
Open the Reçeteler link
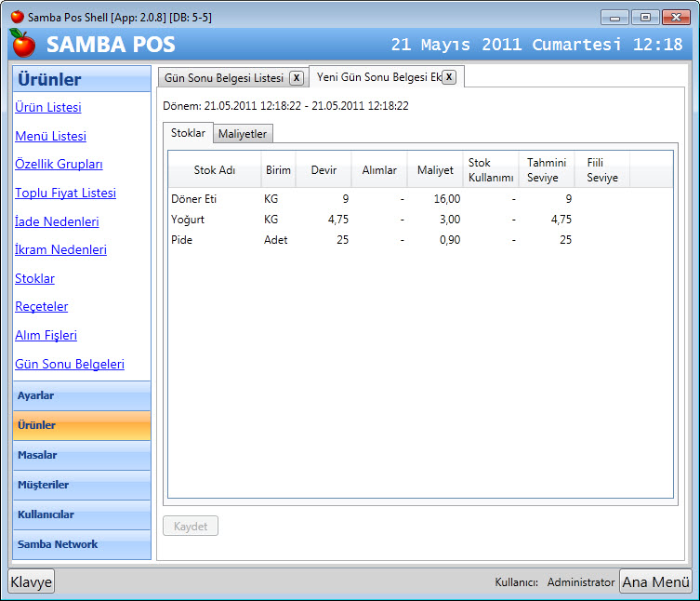click(42, 307)
